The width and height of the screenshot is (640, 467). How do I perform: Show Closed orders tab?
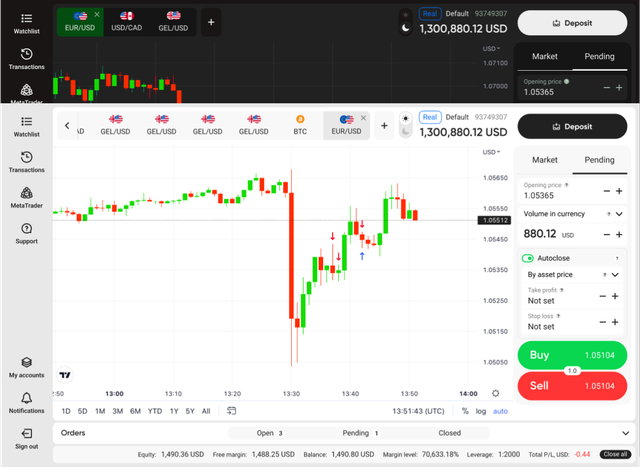click(x=449, y=433)
